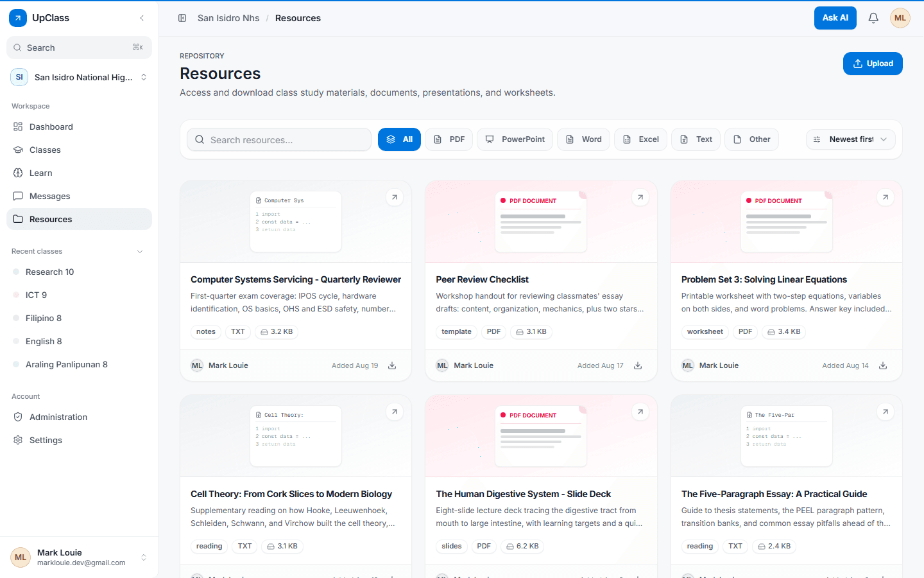Click the UpClass logo icon

click(18, 18)
